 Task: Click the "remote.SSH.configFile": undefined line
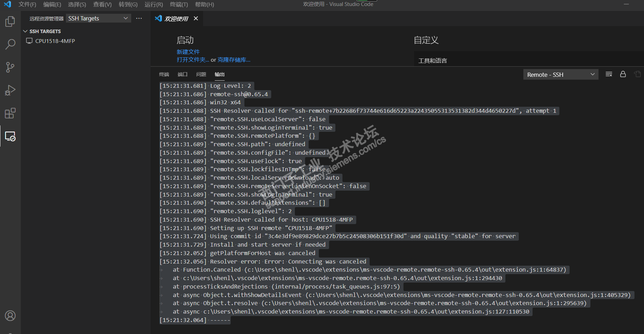tap(242, 153)
